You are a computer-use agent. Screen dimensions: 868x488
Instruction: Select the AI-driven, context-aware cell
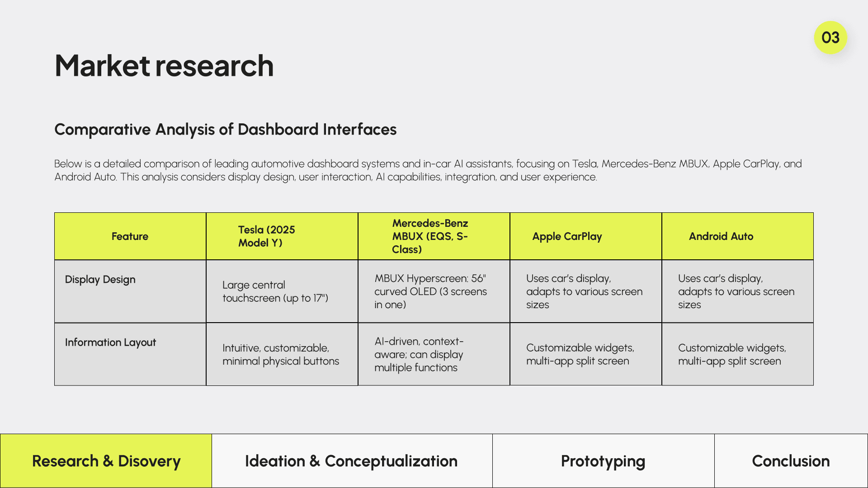tap(419, 354)
